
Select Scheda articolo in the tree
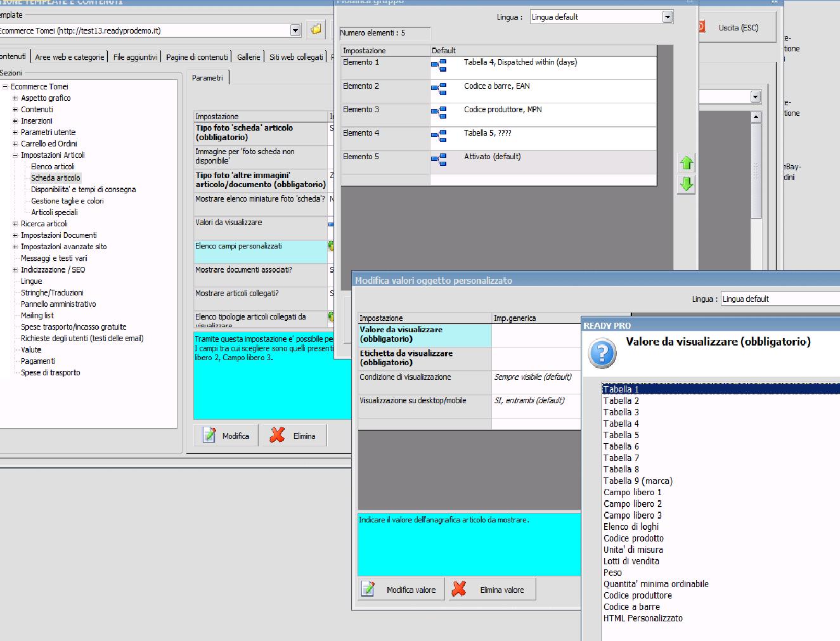pyautogui.click(x=56, y=178)
